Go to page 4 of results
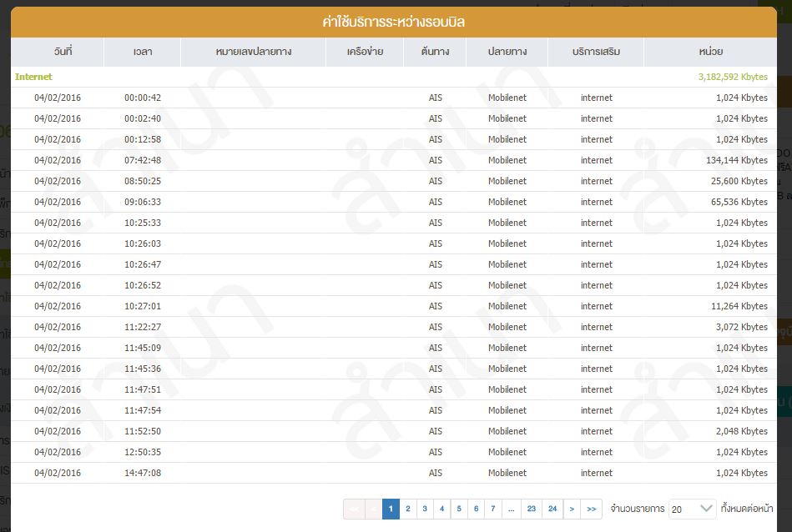The image size is (792, 532). (x=442, y=509)
